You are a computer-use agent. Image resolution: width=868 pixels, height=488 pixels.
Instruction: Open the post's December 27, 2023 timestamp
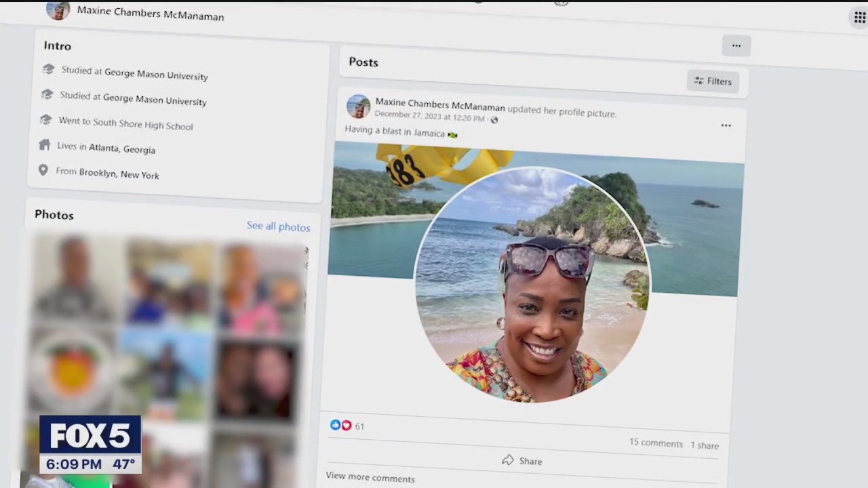click(x=429, y=117)
